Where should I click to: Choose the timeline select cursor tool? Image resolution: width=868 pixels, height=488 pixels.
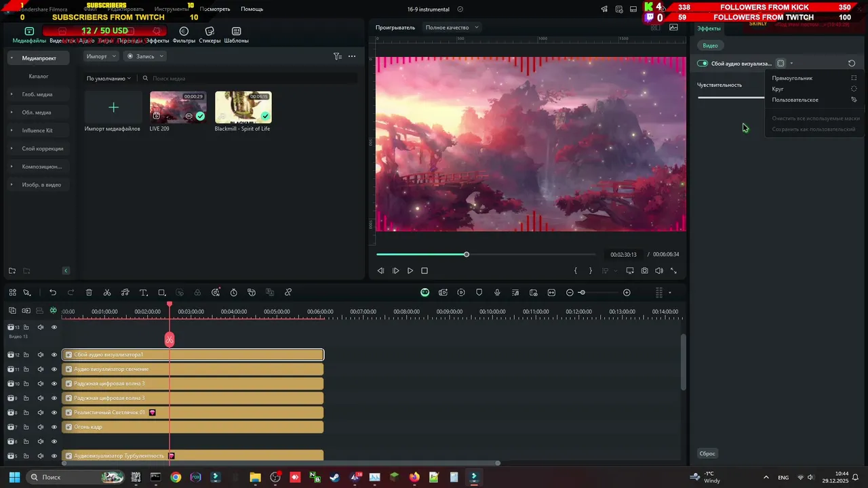tap(27, 292)
